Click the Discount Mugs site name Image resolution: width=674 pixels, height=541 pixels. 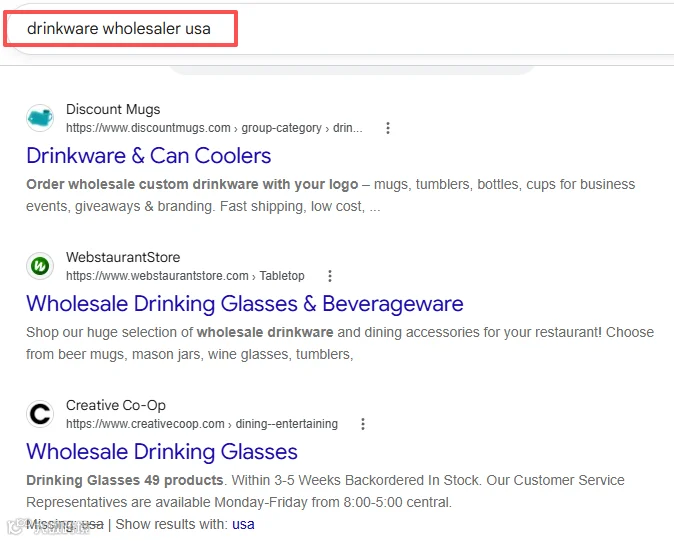click(x=113, y=109)
